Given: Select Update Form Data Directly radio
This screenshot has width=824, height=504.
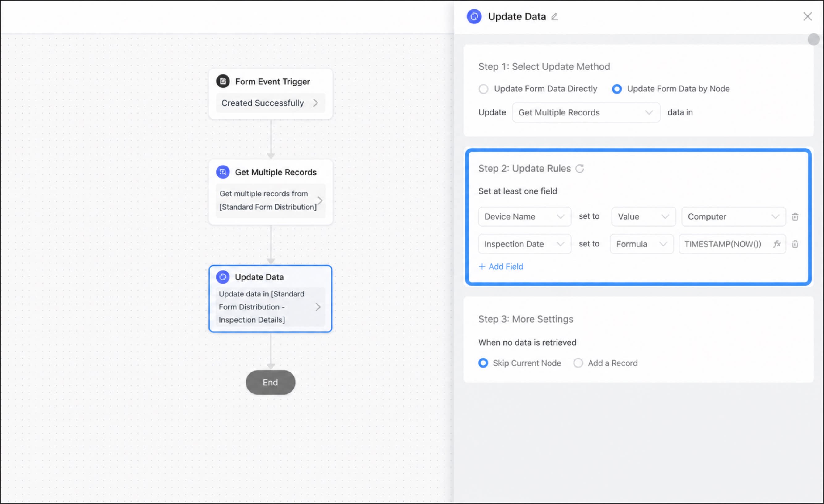Looking at the screenshot, I should [483, 89].
